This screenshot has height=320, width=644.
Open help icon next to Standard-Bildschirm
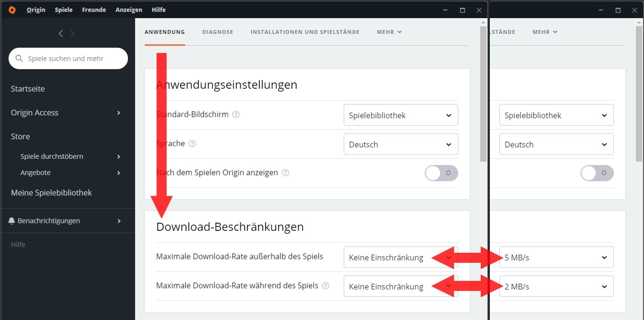236,115
